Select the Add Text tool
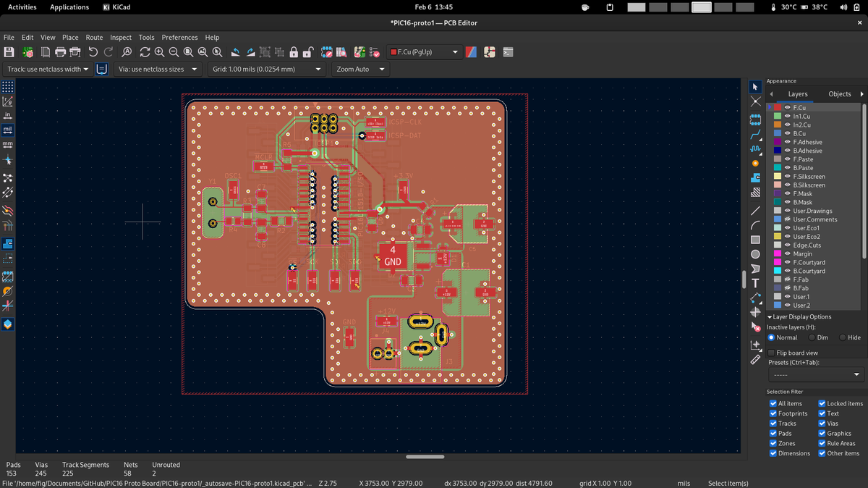The image size is (868, 488). click(x=755, y=283)
